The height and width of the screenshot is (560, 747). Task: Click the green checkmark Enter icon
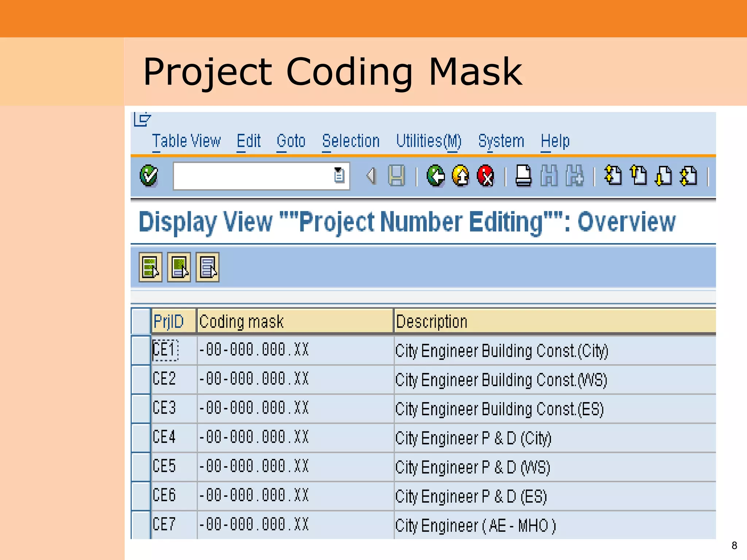pos(149,176)
